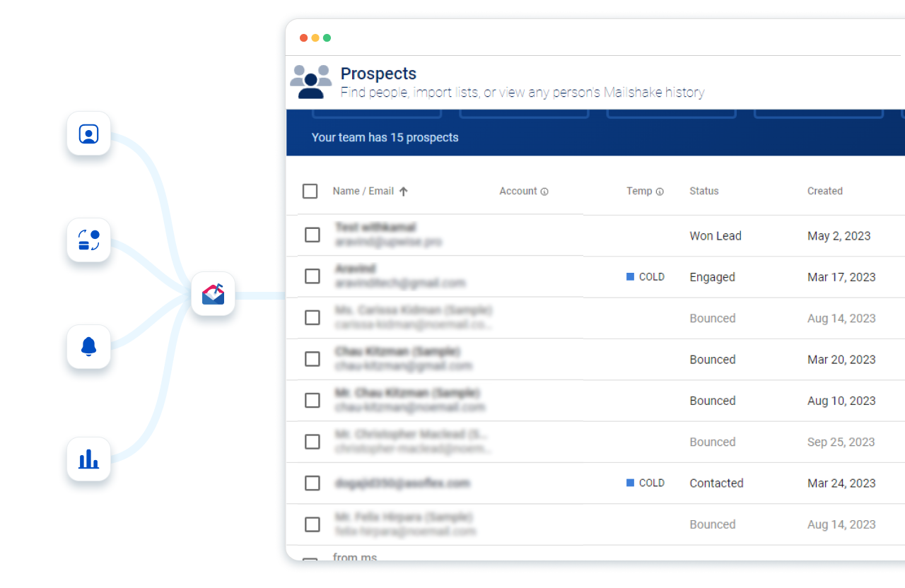Sort the list by the Created column
The image size is (905, 588).
[825, 191]
